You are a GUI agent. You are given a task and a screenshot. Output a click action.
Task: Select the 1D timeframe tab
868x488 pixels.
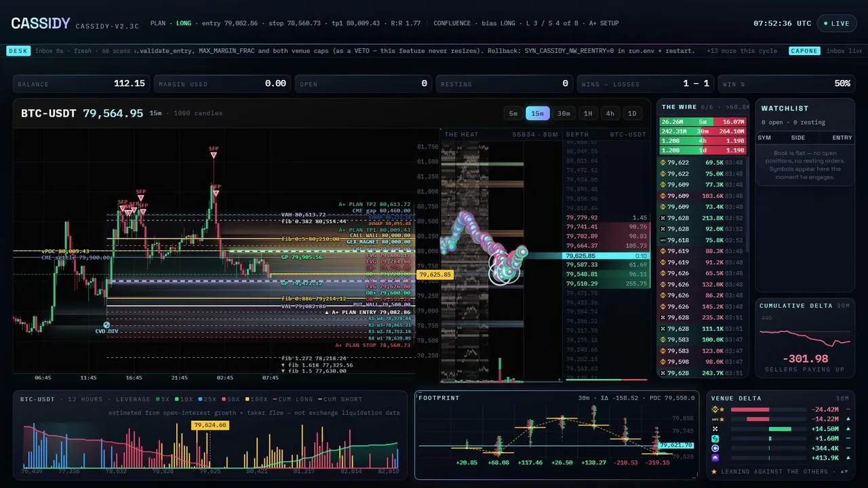632,113
